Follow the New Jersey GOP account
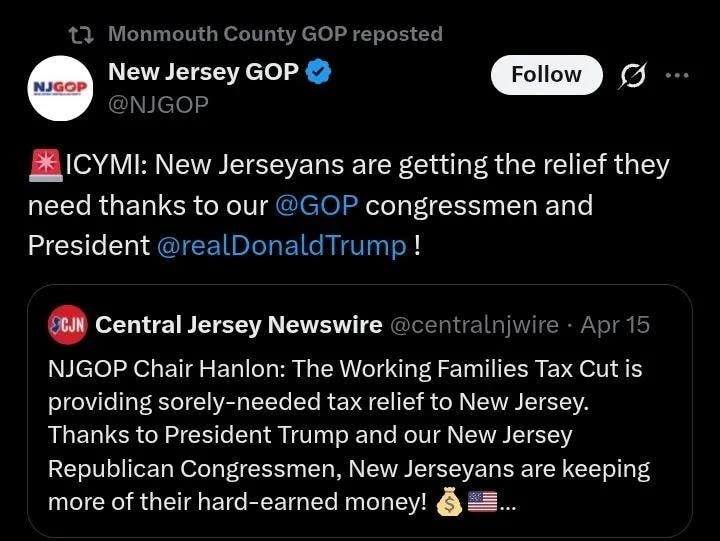This screenshot has height=541, width=720. point(546,75)
